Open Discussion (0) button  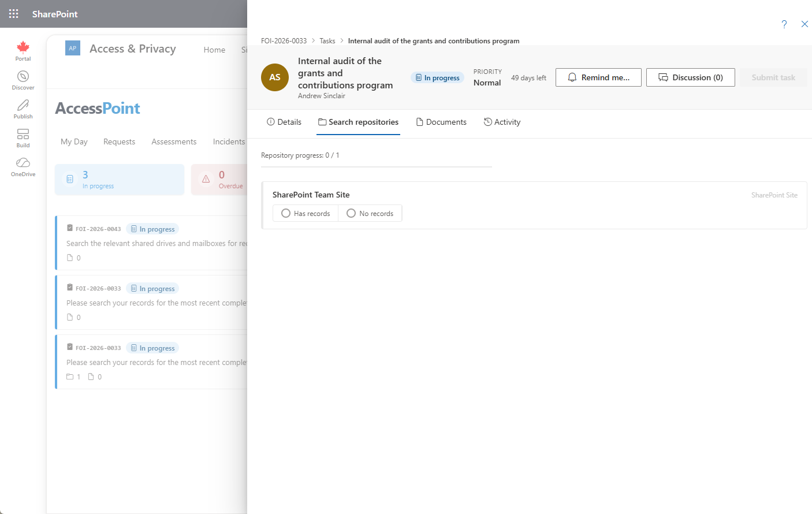point(691,77)
